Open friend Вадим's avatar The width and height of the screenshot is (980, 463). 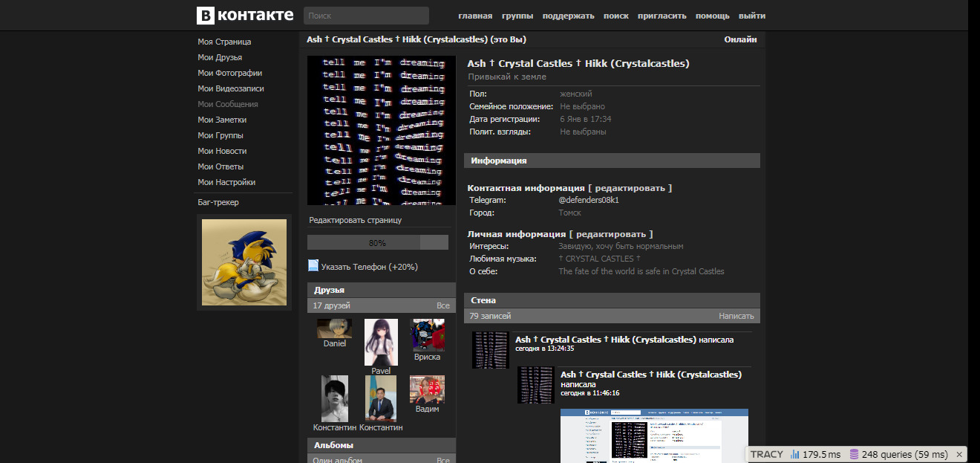[x=428, y=389]
